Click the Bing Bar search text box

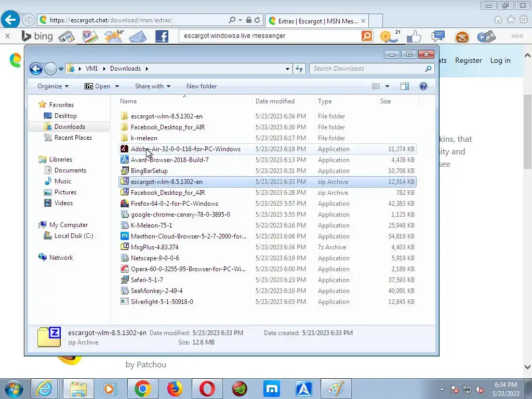[271, 36]
